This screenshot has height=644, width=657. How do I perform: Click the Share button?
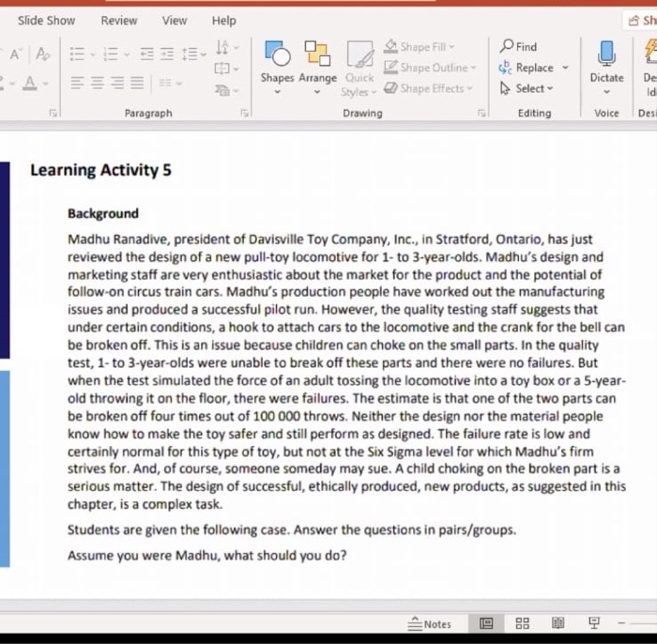tap(642, 20)
